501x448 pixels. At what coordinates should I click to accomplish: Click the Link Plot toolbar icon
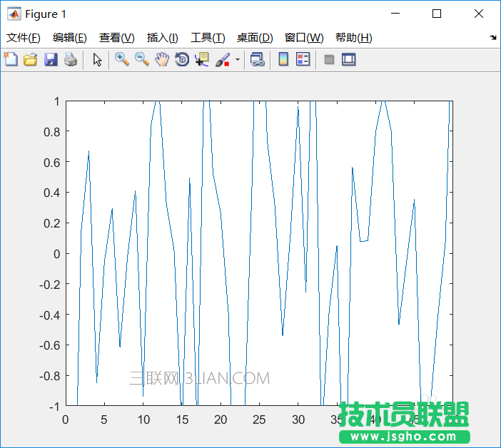coord(258,59)
